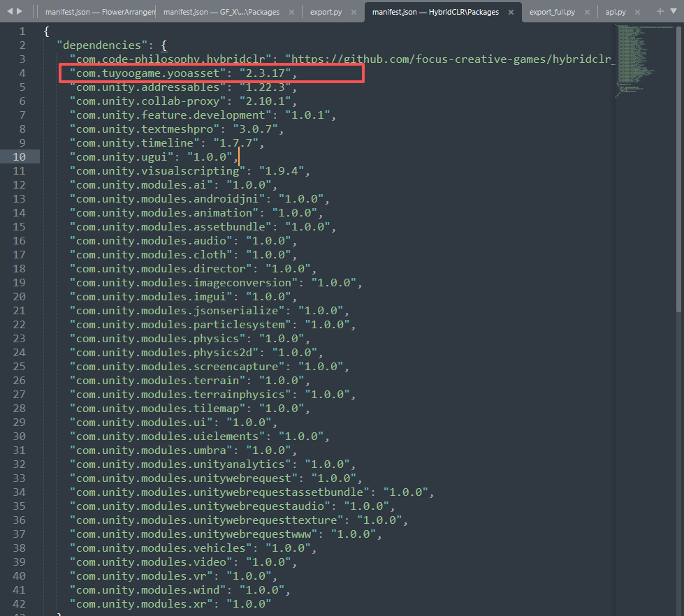This screenshot has width=684, height=616.
Task: Click "com.unity.modules.director" key
Action: pyautogui.click(x=161, y=269)
